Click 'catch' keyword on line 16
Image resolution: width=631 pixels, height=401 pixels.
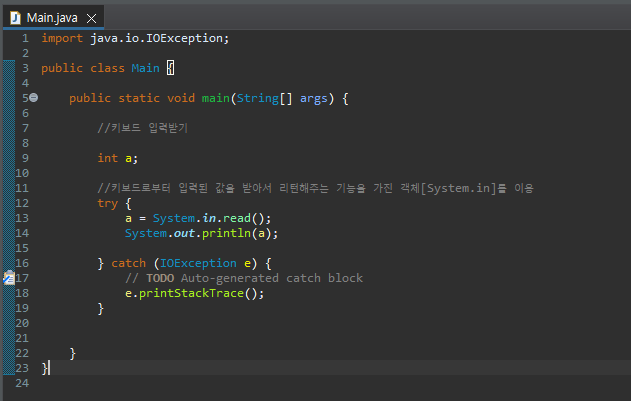tap(128, 263)
